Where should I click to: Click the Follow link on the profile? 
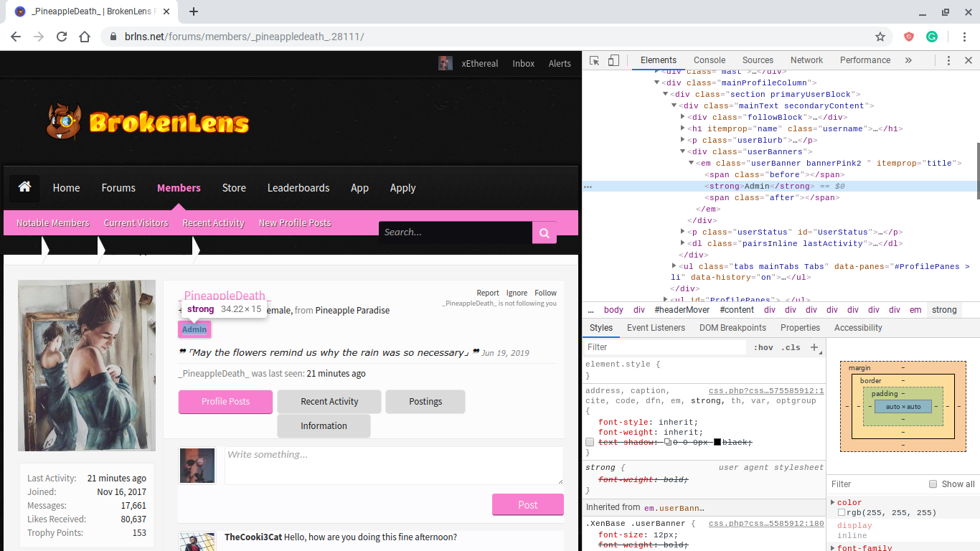[x=545, y=293]
